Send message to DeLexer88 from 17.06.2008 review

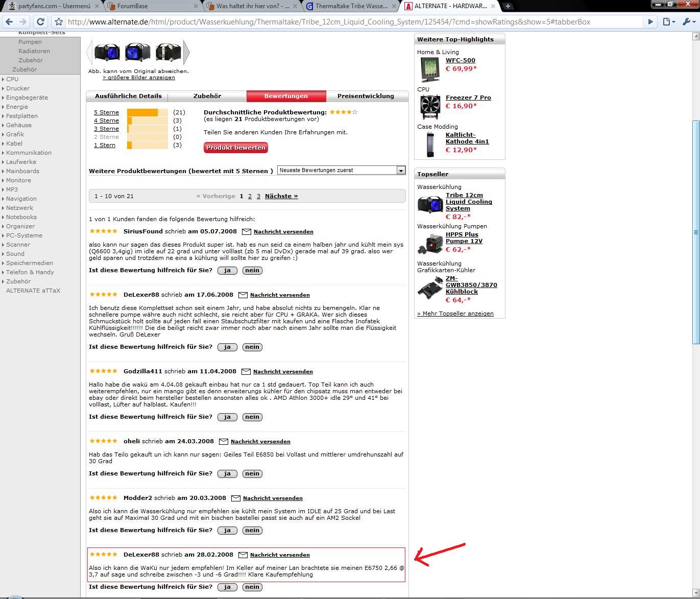coord(280,295)
